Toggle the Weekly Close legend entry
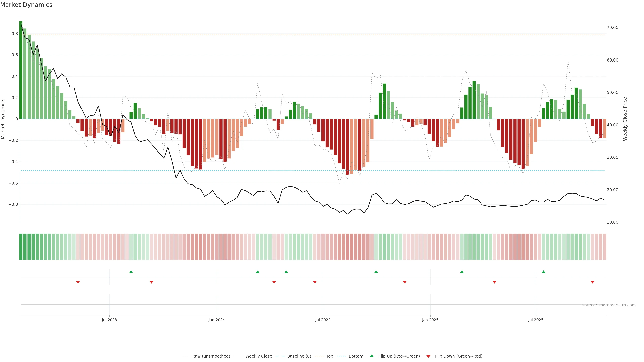644x362 pixels. point(258,356)
